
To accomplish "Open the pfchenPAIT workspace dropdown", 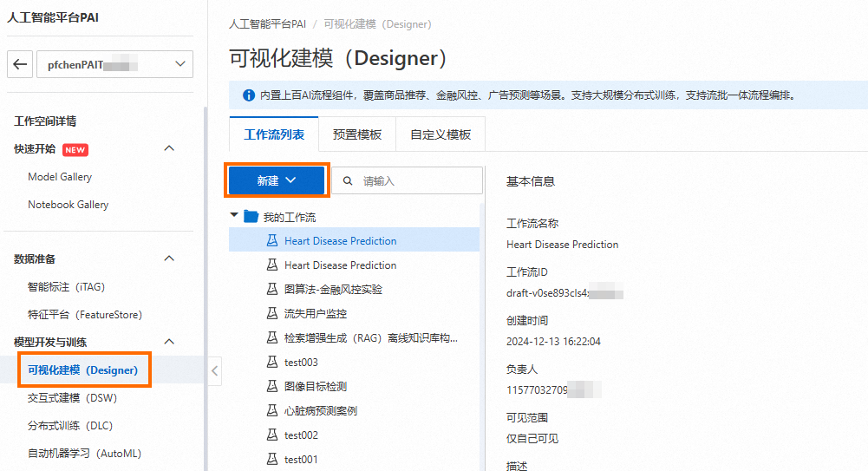I will point(114,64).
